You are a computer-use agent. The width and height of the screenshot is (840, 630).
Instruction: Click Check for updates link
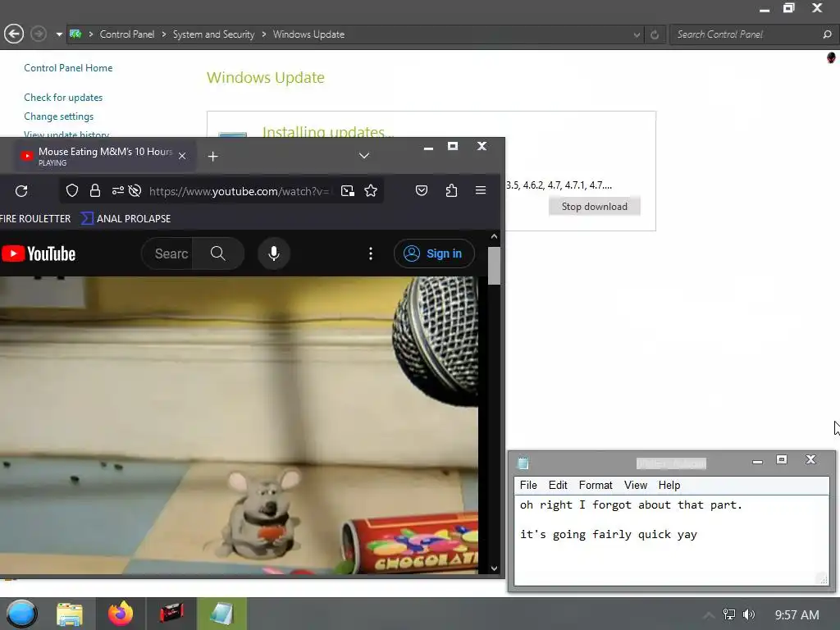[63, 98]
